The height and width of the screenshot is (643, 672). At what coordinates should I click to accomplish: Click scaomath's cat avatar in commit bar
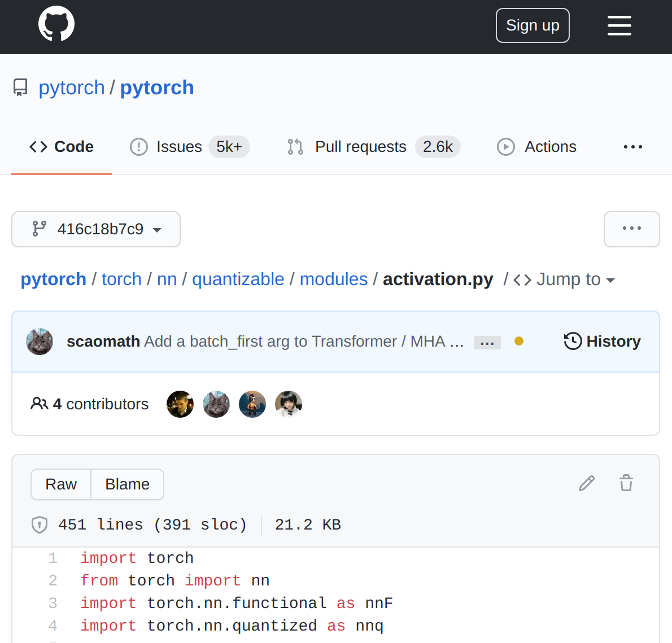click(x=40, y=342)
